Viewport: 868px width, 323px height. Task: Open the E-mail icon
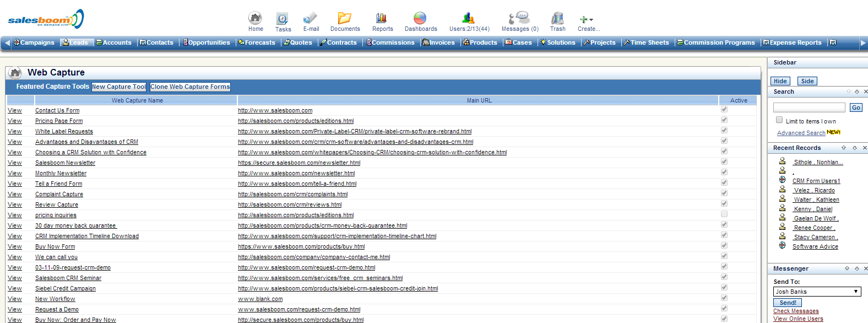[x=310, y=18]
